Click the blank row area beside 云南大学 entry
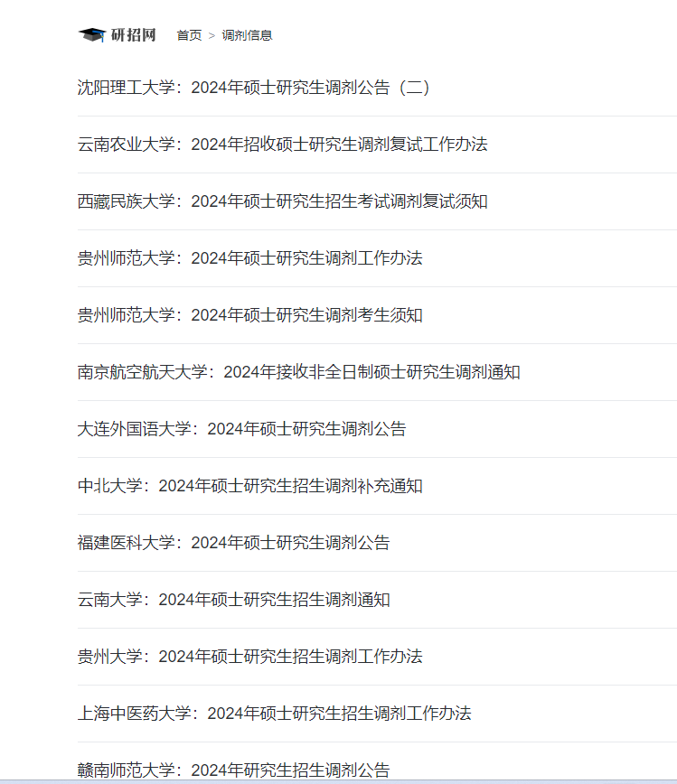Image resolution: width=677 pixels, height=784 pixels. pyautogui.click(x=533, y=600)
